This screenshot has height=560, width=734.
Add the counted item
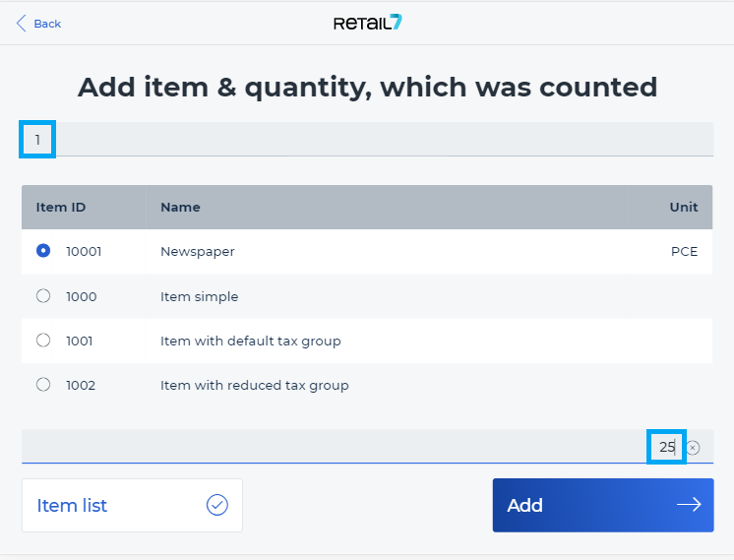coord(603,505)
